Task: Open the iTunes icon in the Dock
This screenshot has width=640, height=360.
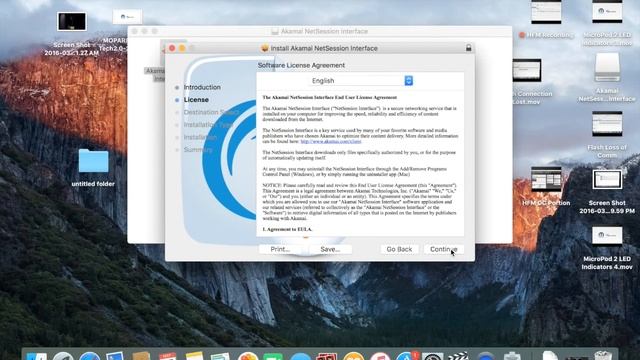Action: click(x=380, y=356)
